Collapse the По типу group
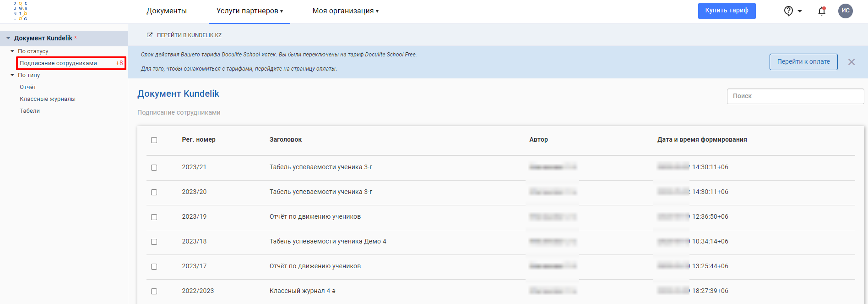 (x=12, y=75)
